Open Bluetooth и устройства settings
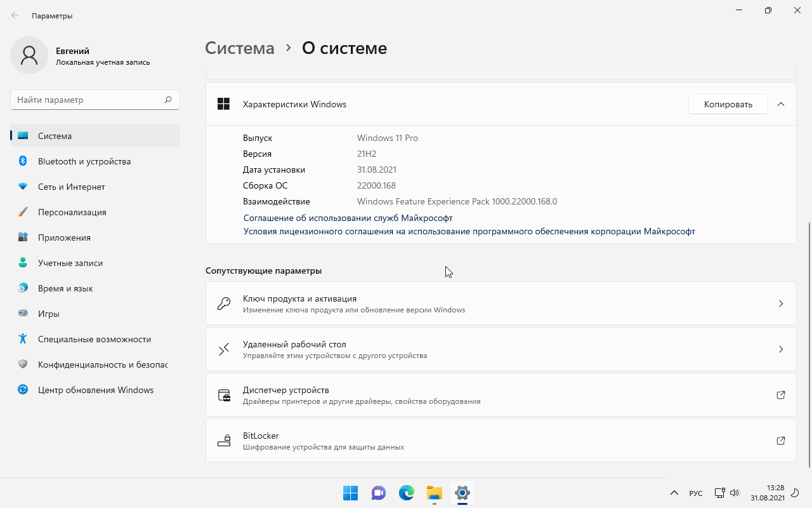 tap(95, 161)
